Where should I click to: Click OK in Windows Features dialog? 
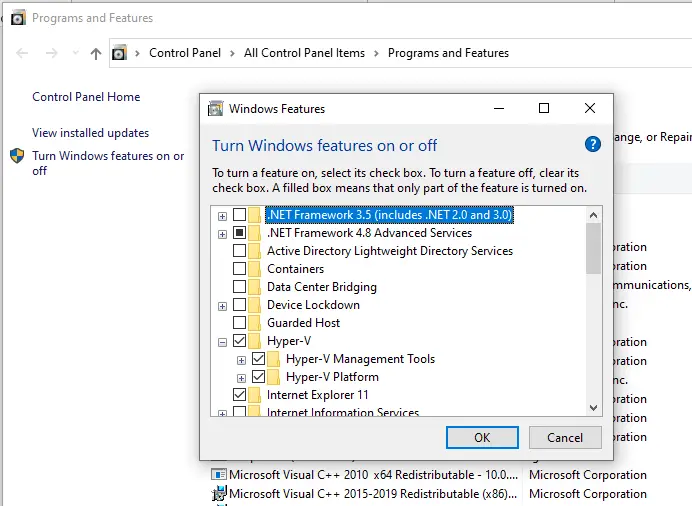click(x=482, y=438)
